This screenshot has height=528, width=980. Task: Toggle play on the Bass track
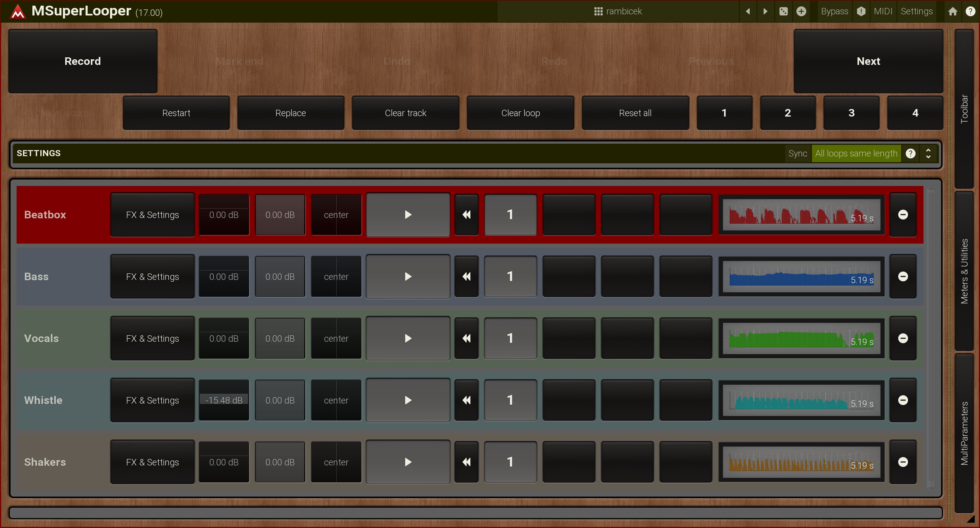408,276
